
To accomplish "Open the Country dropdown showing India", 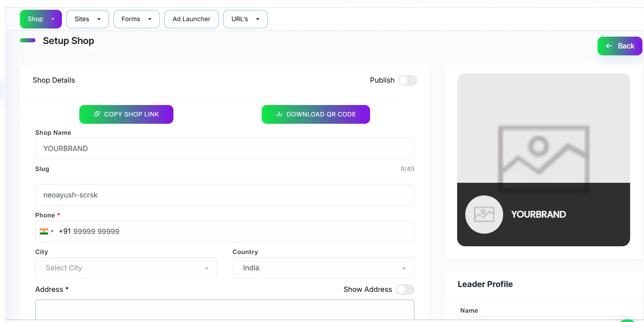I will coord(323,268).
